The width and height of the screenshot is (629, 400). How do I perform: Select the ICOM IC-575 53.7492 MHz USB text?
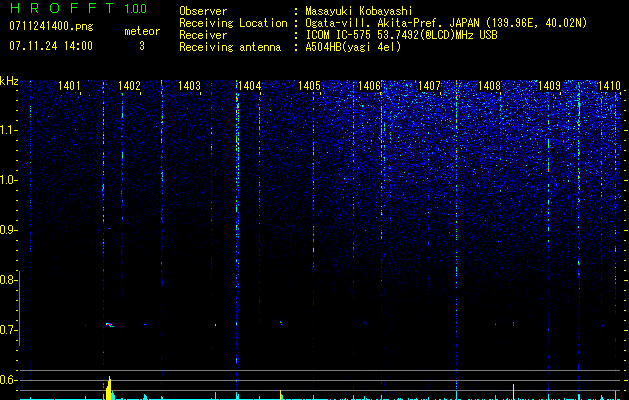(x=401, y=35)
